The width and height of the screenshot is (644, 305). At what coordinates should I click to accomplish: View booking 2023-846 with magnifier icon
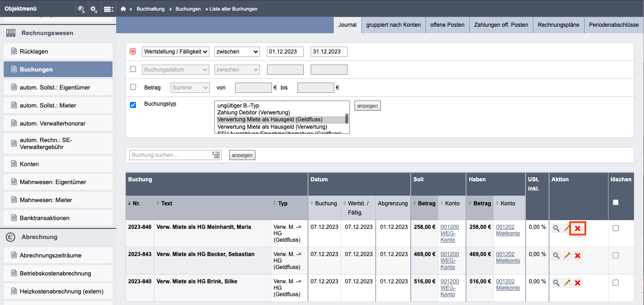click(x=556, y=228)
